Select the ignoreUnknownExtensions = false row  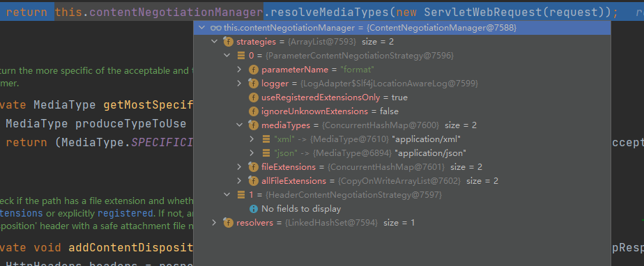(402, 111)
